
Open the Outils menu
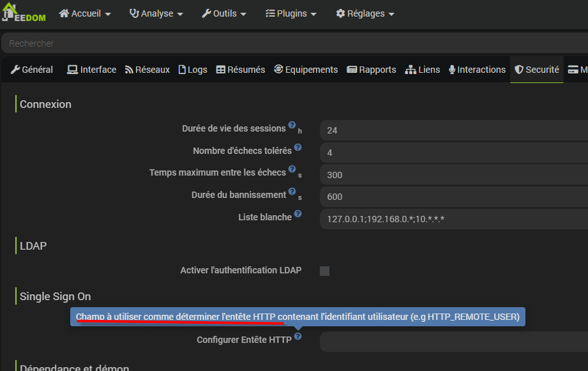224,13
